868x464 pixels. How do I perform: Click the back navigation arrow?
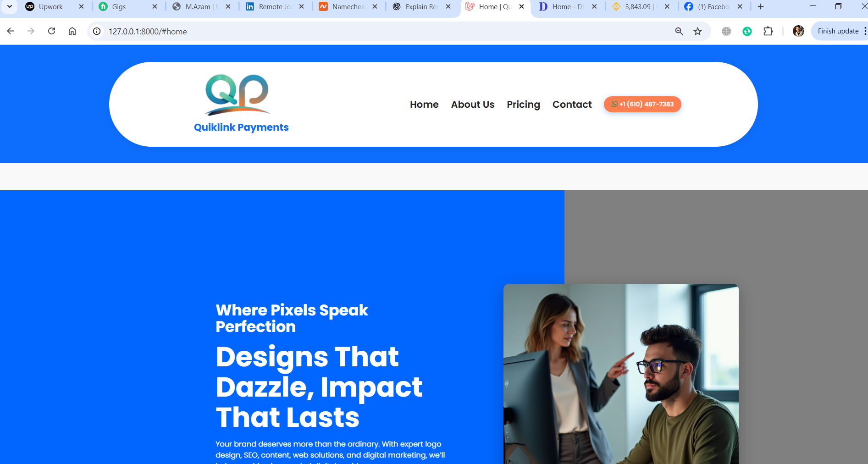point(10,31)
